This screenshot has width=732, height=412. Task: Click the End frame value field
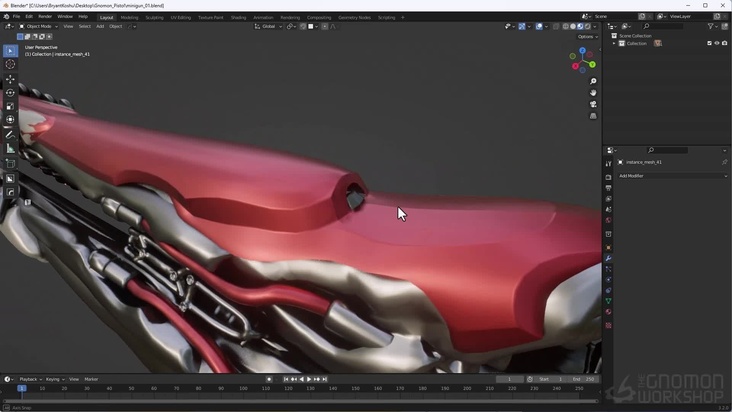point(584,379)
